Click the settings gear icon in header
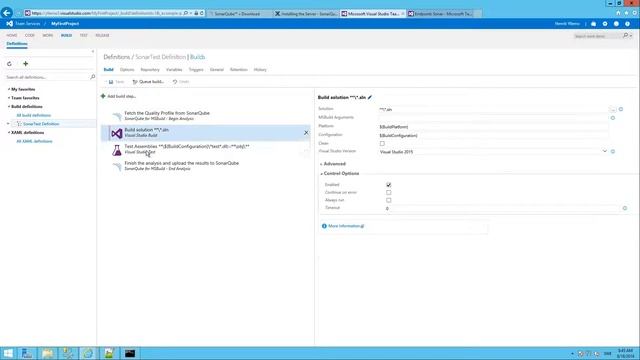The image size is (640, 360). tap(605, 24)
